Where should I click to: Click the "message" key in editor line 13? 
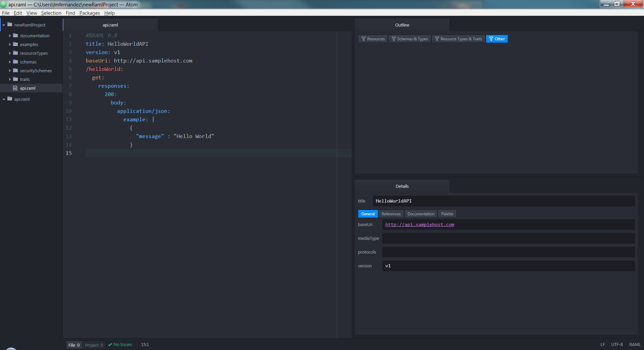(150, 136)
